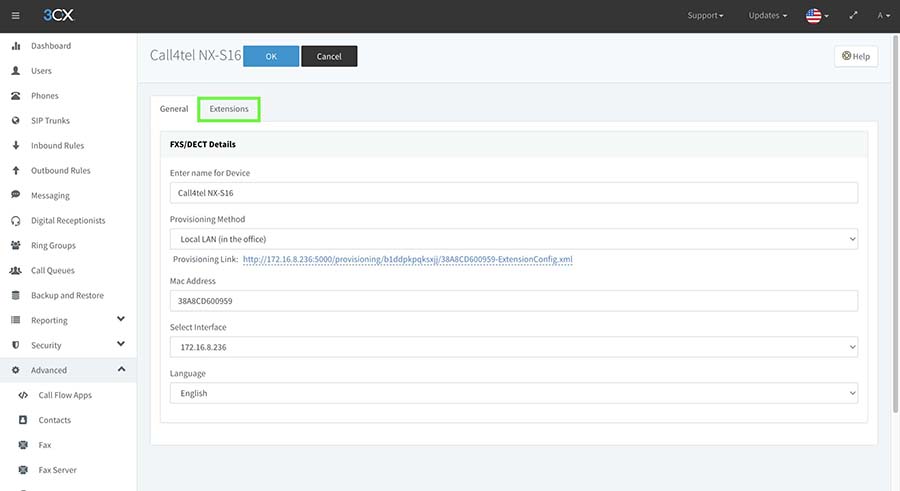The height and width of the screenshot is (491, 900).
Task: Click the device name input field
Action: coord(514,193)
